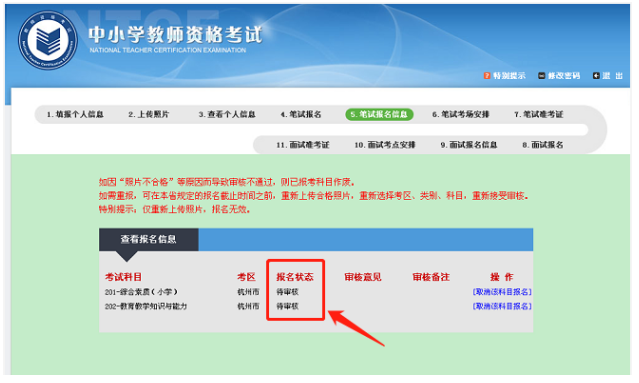Go to step 11 面试准考证

click(303, 145)
